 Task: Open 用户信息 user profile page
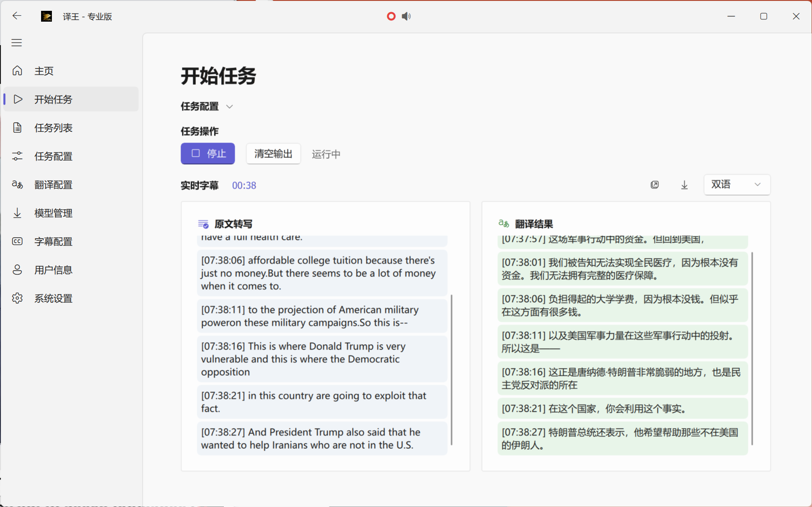pyautogui.click(x=53, y=270)
